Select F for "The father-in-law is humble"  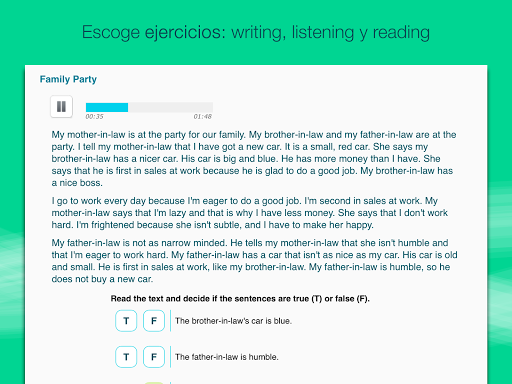154,357
